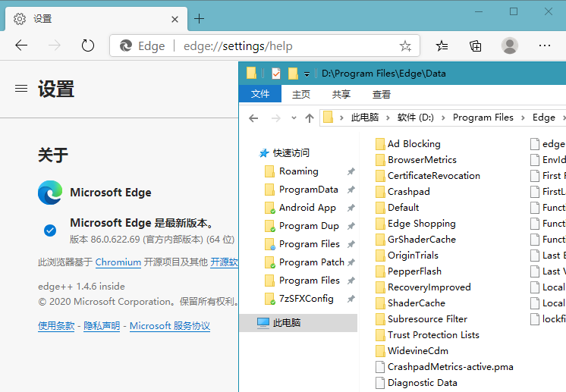The width and height of the screenshot is (566, 392).
Task: Switch to the 共享 ribbon tab
Action: [341, 95]
